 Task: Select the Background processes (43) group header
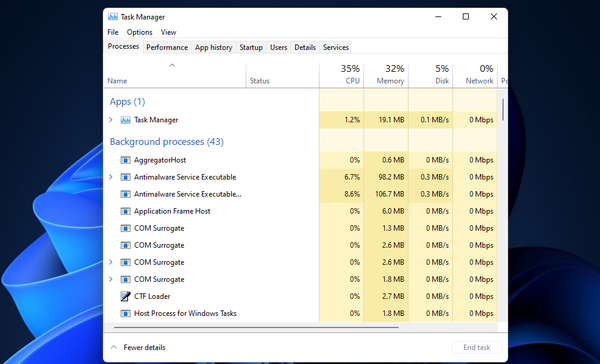point(166,142)
